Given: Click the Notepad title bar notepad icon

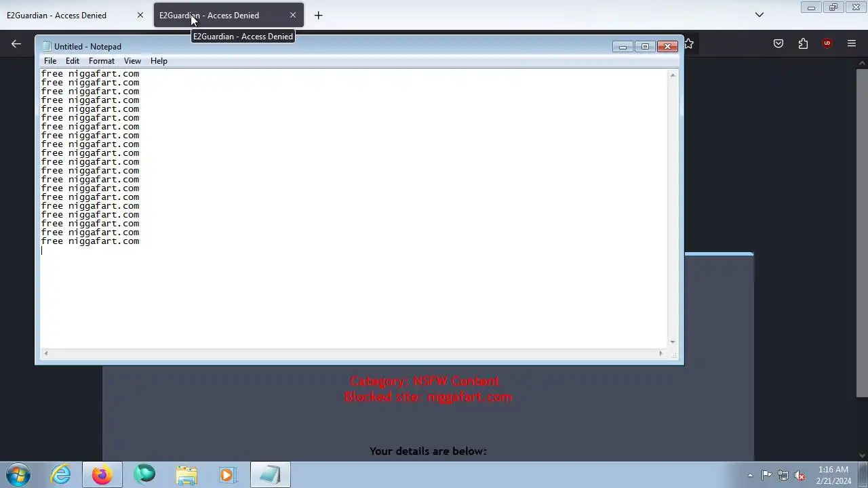Looking at the screenshot, I should tap(47, 46).
